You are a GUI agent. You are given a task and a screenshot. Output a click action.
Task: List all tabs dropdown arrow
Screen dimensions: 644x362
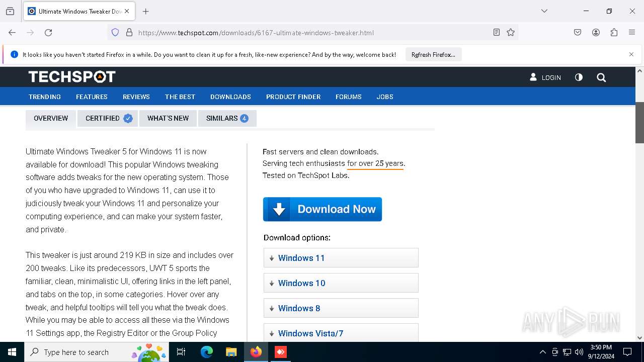point(544,11)
